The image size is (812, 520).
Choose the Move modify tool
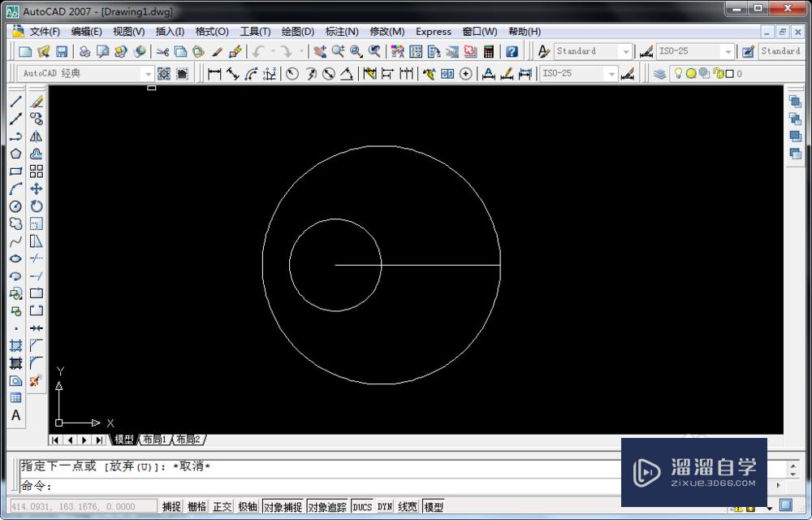(x=37, y=188)
